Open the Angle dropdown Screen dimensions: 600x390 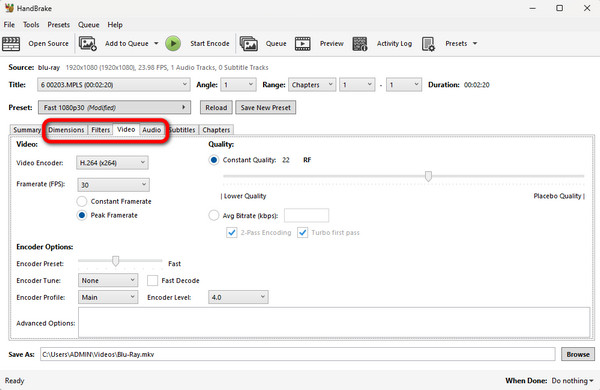click(x=238, y=85)
